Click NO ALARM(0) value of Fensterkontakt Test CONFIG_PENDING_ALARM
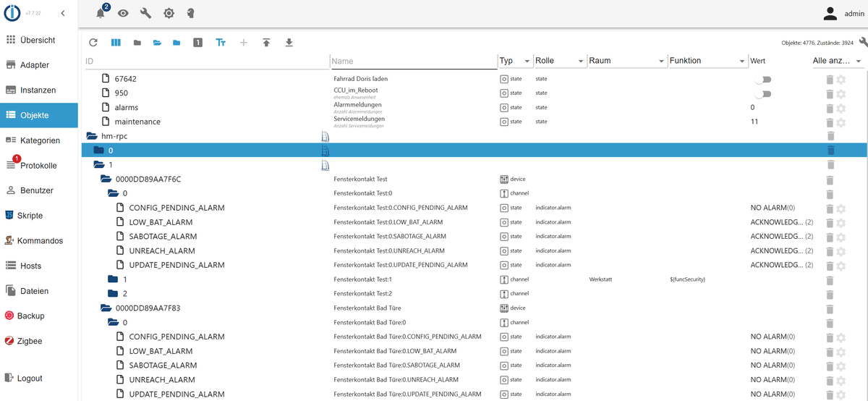Screen dimensions: 868x401 (773, 208)
